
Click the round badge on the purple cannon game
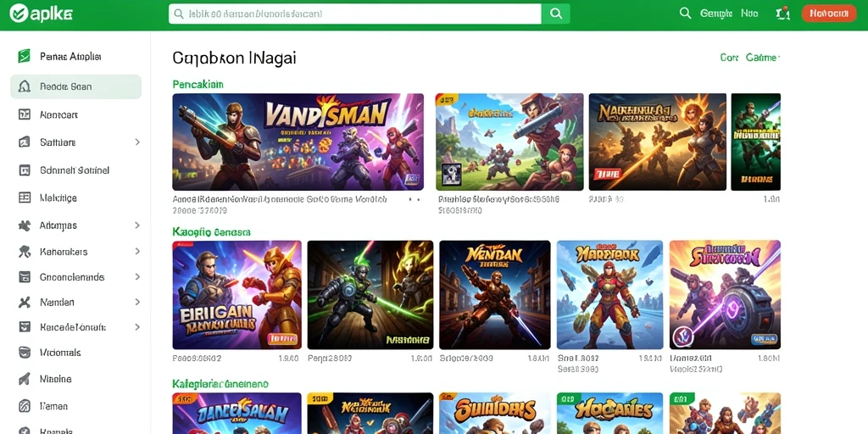coord(682,337)
